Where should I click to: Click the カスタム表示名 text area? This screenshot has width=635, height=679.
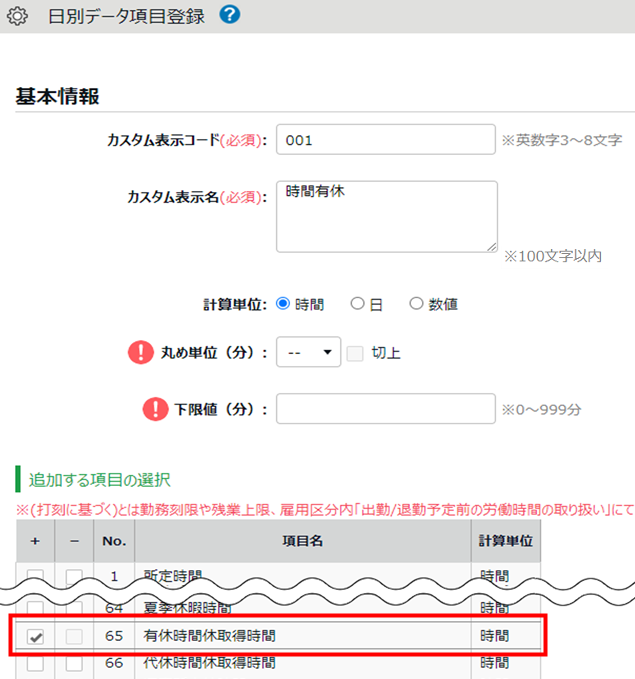386,216
